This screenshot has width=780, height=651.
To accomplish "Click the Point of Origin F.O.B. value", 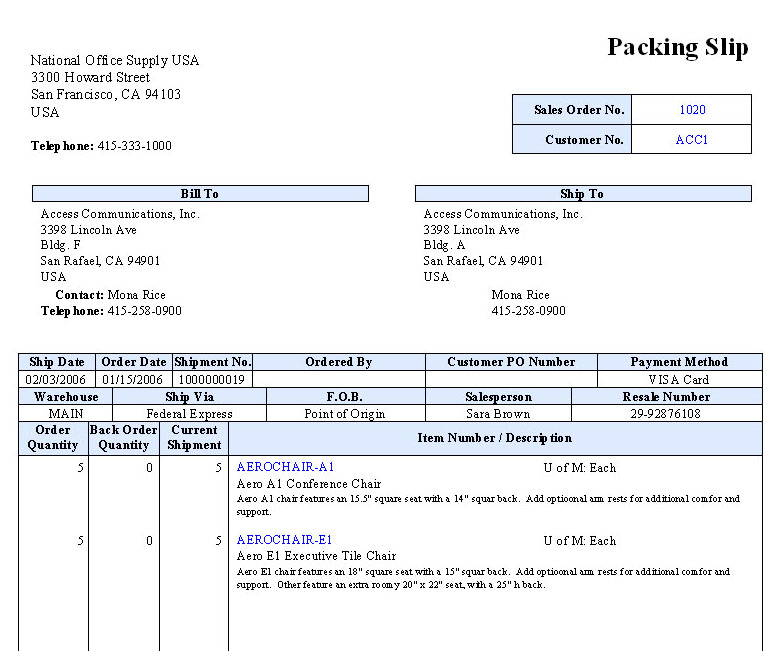I will click(345, 414).
